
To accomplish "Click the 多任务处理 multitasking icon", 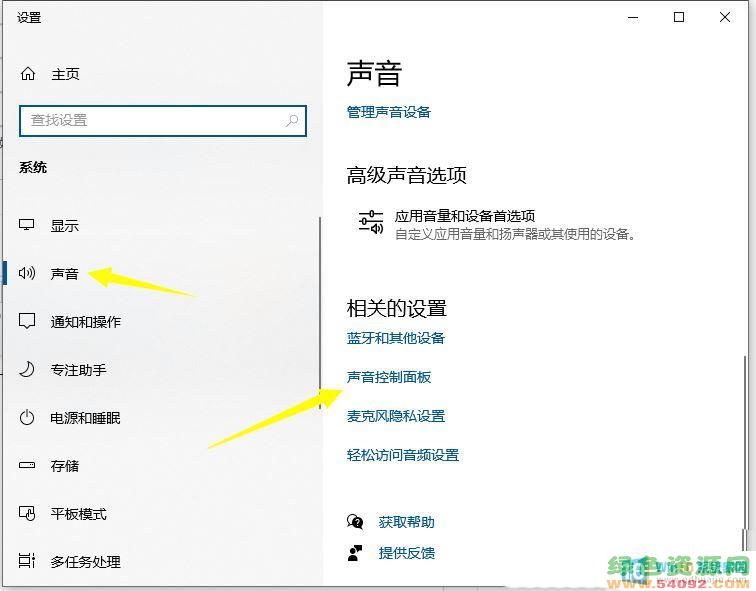I will (27, 560).
